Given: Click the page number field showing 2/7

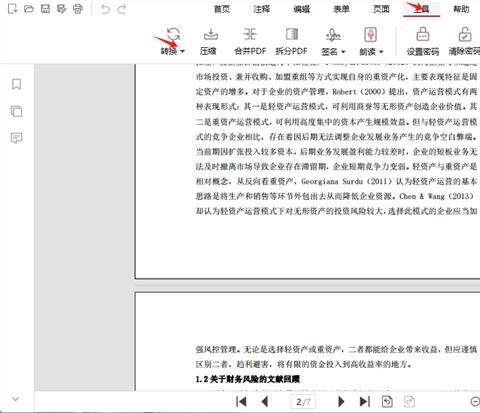Looking at the screenshot, I should point(303,402).
